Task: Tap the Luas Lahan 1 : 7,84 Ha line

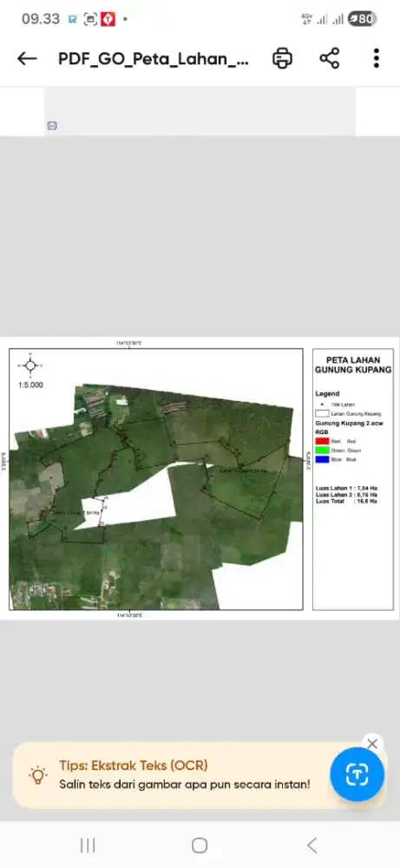Action: 346,488
